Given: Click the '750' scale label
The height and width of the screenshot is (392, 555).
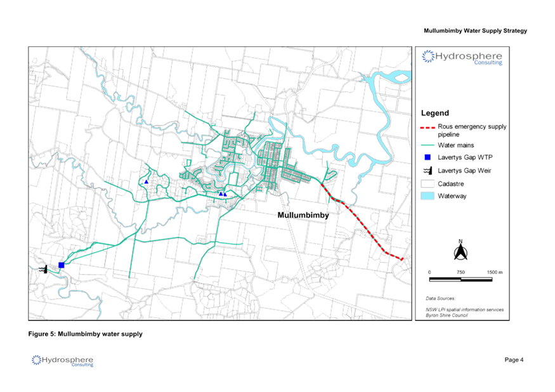Looking at the screenshot, I should pos(460,272).
